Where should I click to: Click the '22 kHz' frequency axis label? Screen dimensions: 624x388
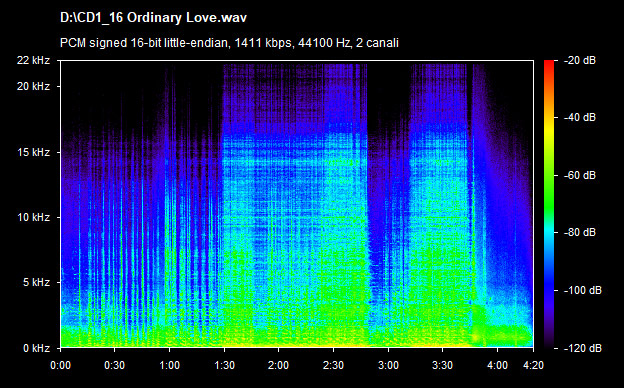(33, 60)
